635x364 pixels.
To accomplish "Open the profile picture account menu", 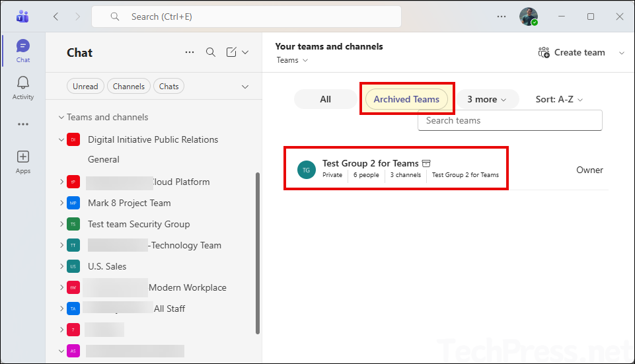I will point(529,17).
